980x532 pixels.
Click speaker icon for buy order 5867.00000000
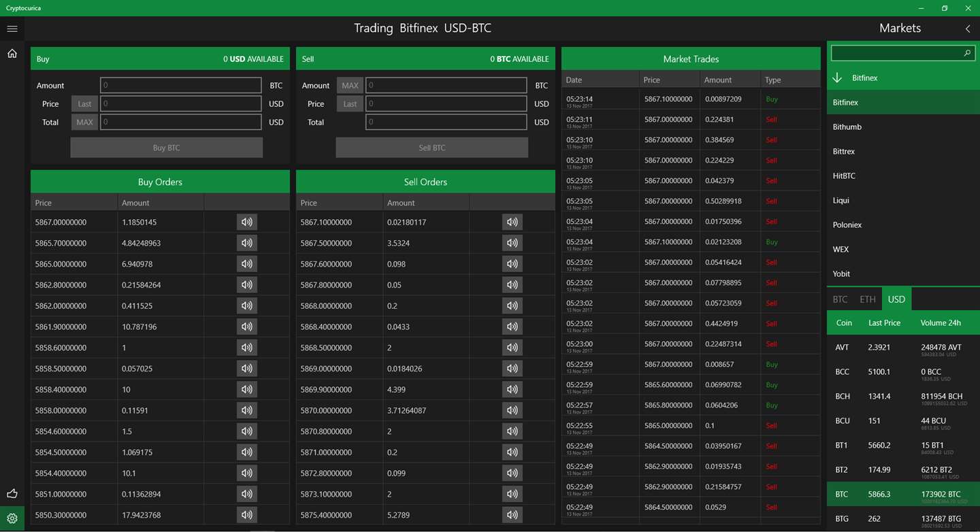(247, 222)
